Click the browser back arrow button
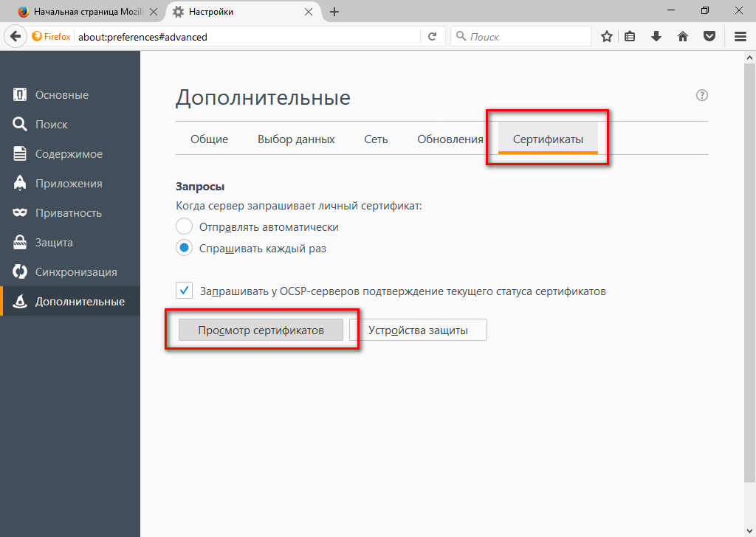The image size is (756, 537). coord(16,37)
